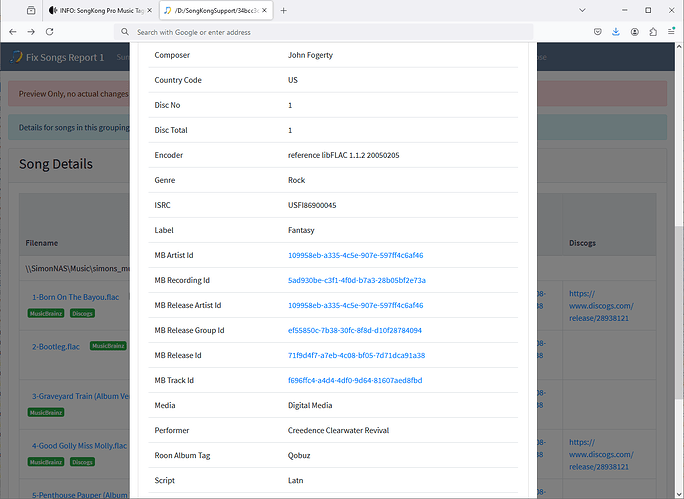
Task: Close the INFO: SongKong Pro Music Tag tab
Action: (x=150, y=10)
